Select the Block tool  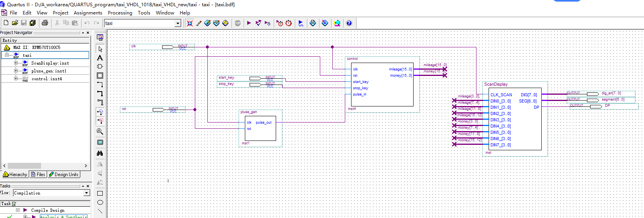[x=100, y=76]
